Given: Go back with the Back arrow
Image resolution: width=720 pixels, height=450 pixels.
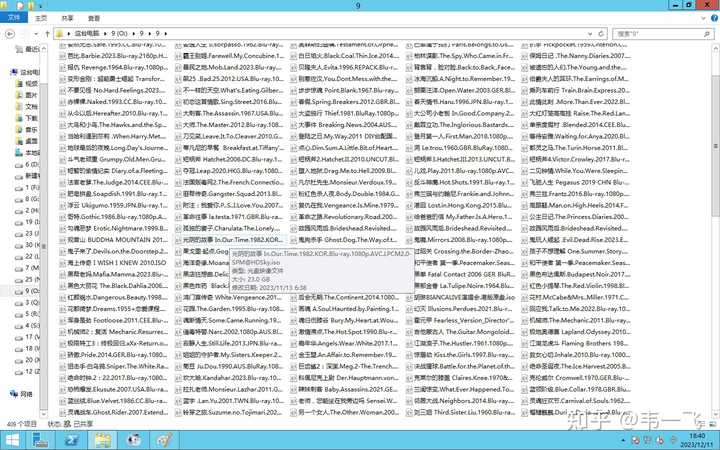Looking at the screenshot, I should pos(10,34).
